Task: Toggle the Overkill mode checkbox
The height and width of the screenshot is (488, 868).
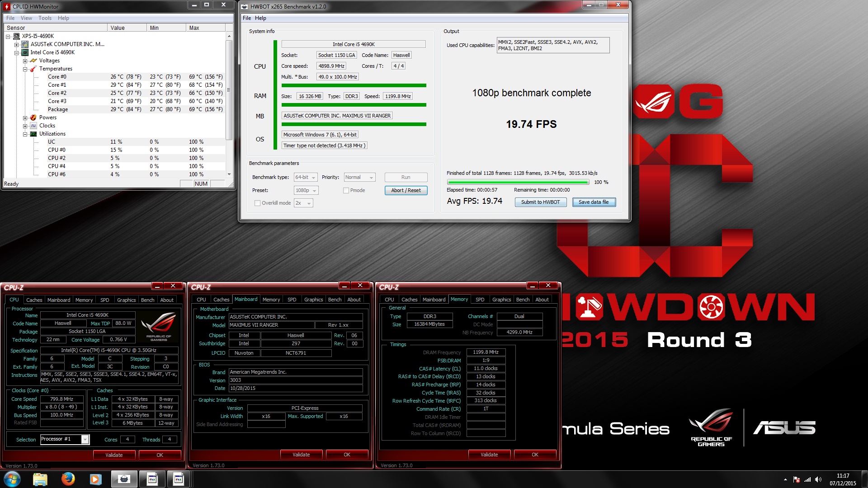Action: 257,203
